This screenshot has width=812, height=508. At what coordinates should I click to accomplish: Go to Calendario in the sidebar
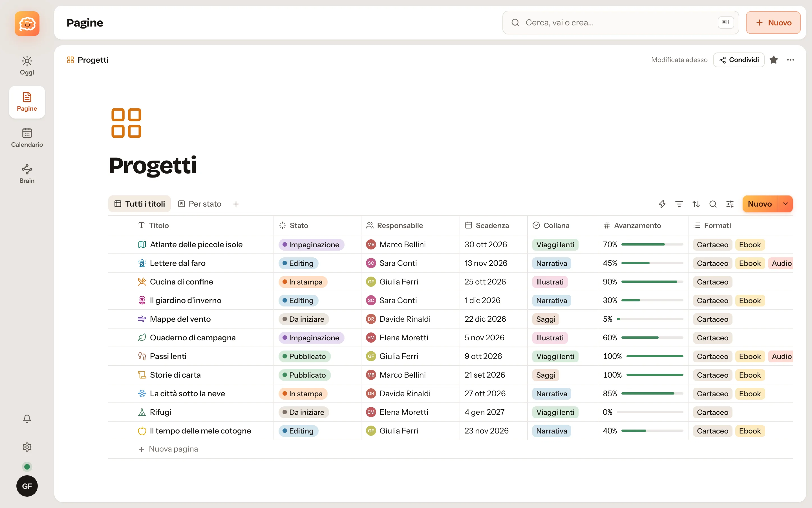pyautogui.click(x=27, y=138)
